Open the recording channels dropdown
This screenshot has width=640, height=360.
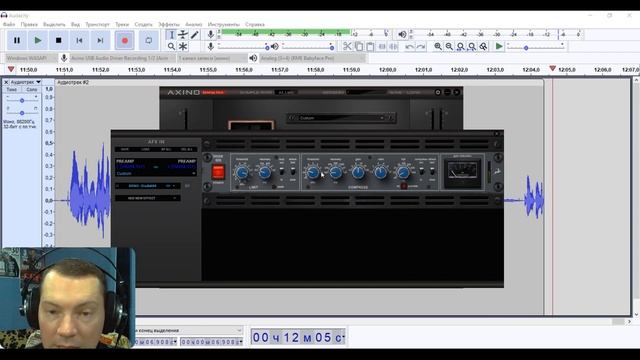[x=211, y=58]
